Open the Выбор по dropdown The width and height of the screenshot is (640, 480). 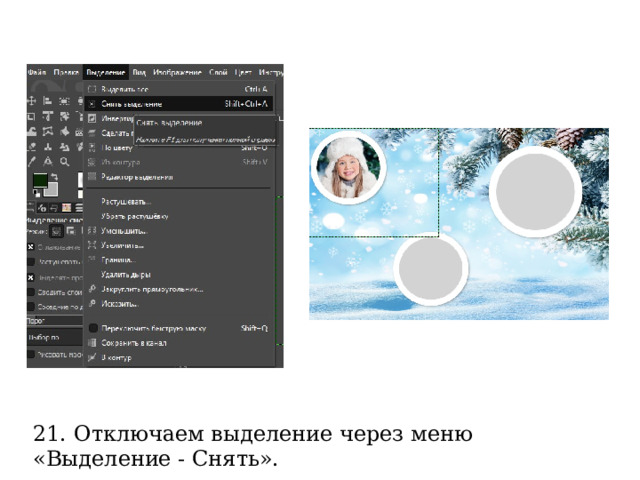55,338
